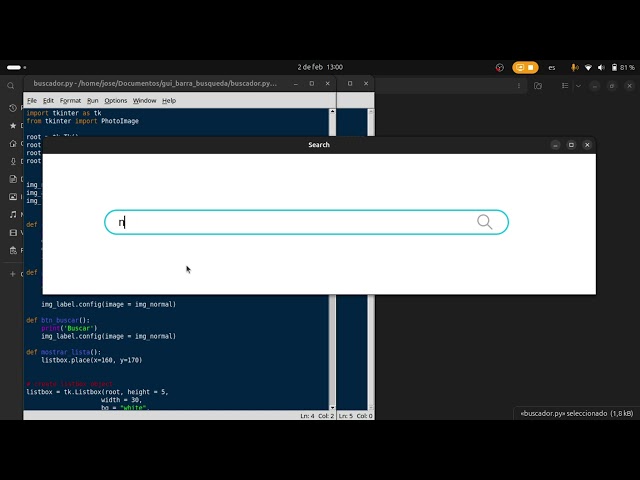Click the screen-sharing indicator icon in the top bar
The image size is (640, 480).
(520, 67)
